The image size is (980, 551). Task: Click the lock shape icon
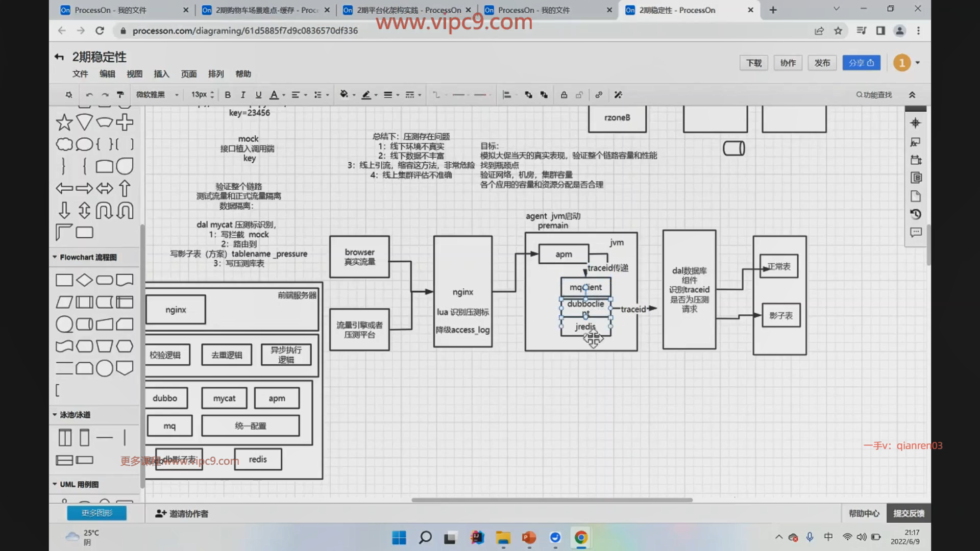click(564, 95)
